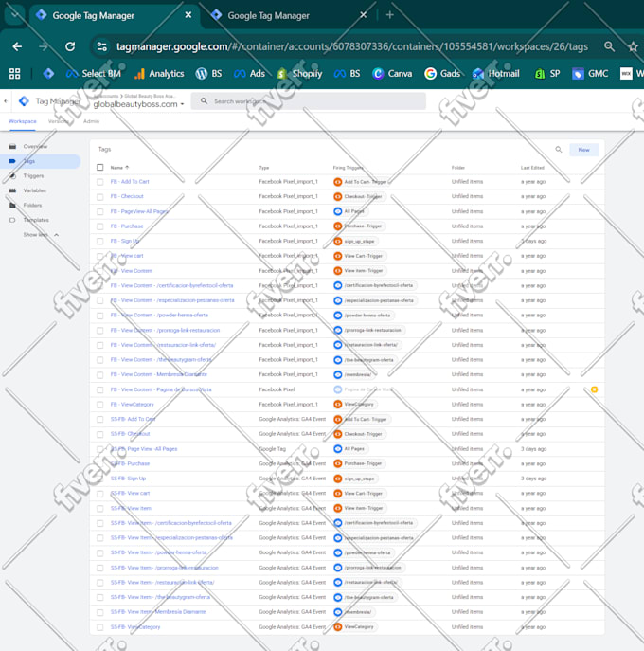Reload the page with the refresh icon
This screenshot has width=644, height=651.
70,46
